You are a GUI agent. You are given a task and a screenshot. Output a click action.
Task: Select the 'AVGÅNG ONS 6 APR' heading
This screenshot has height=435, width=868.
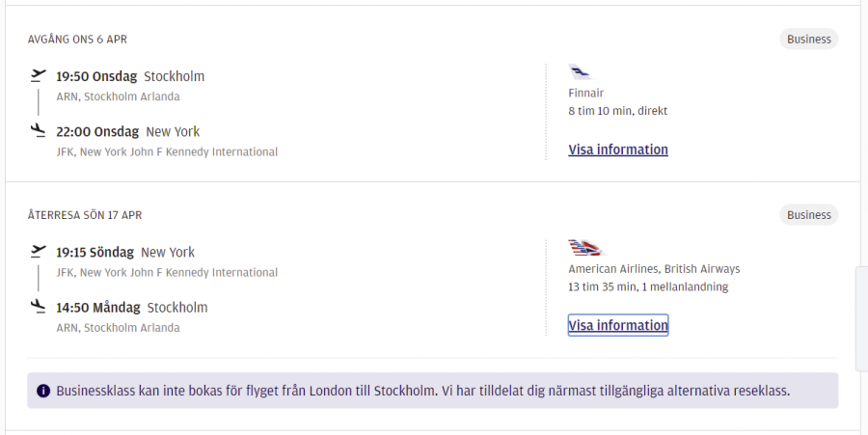click(77, 40)
